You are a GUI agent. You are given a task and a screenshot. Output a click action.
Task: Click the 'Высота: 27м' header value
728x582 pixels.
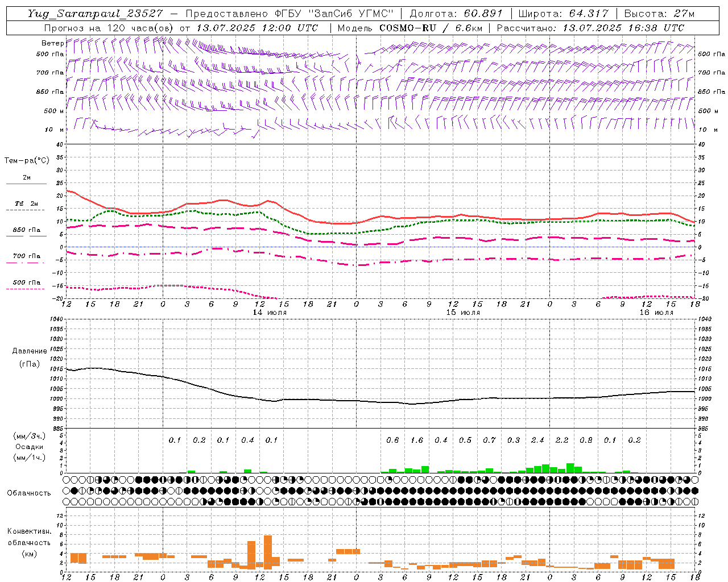click(659, 14)
